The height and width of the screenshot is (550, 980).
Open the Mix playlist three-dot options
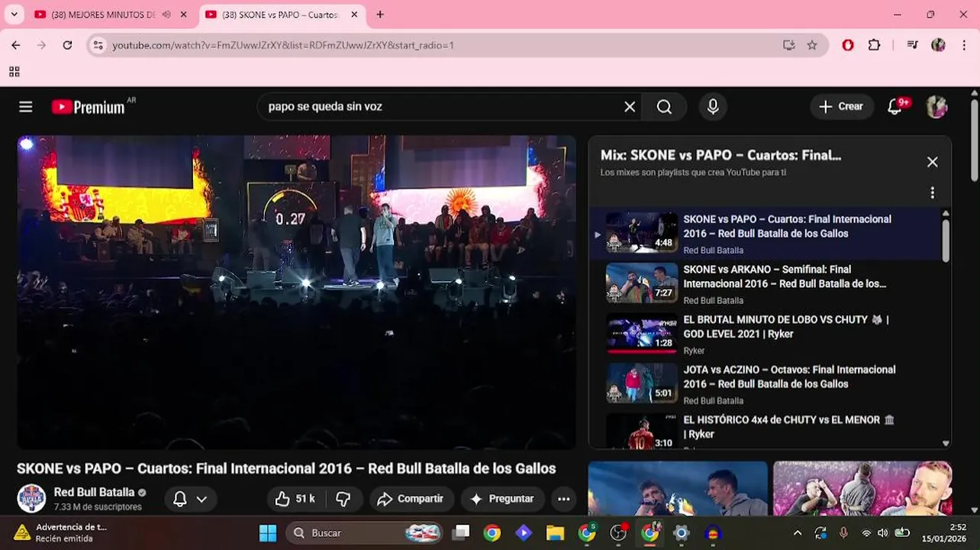932,193
